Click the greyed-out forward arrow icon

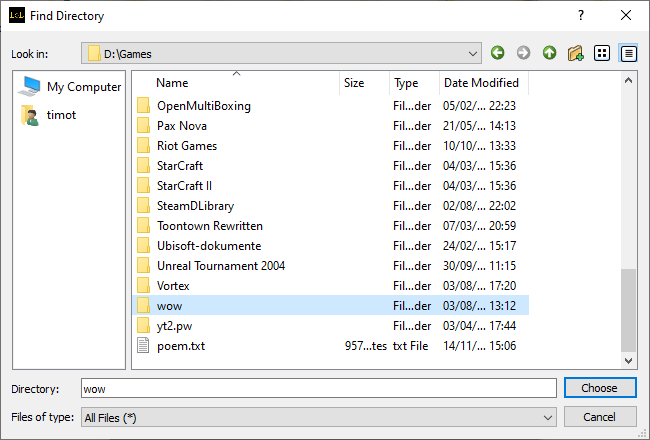523,53
